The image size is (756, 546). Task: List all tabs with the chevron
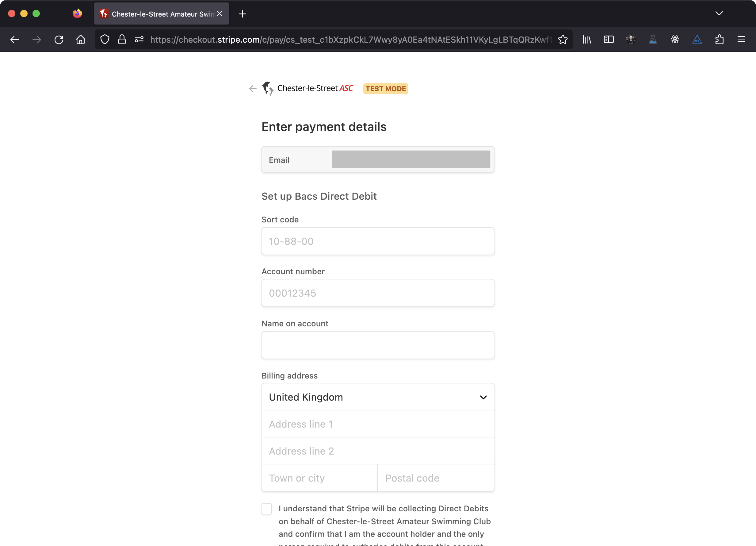719,13
